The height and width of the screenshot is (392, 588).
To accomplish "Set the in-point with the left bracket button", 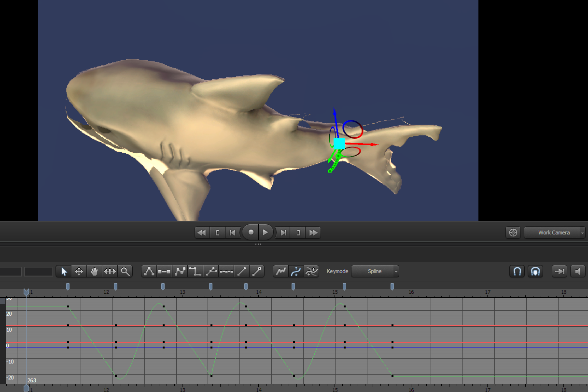I will click(x=218, y=232).
